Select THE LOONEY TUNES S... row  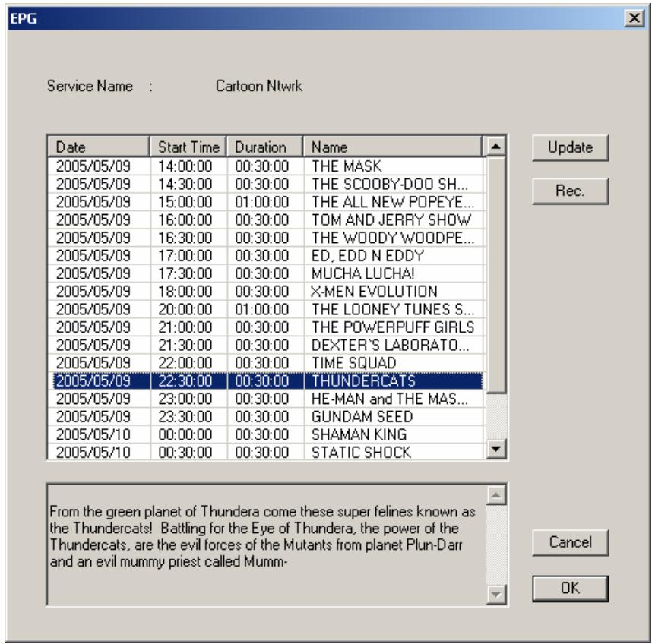266,309
